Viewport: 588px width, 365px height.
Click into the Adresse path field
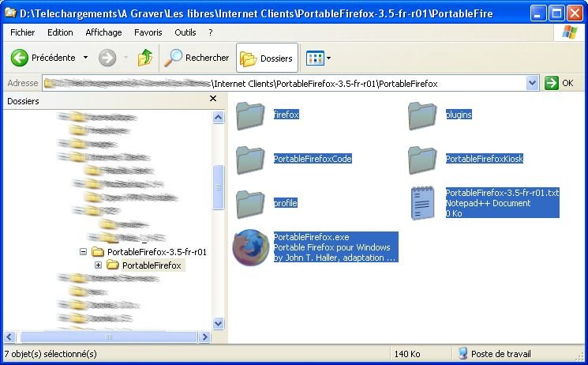[285, 84]
